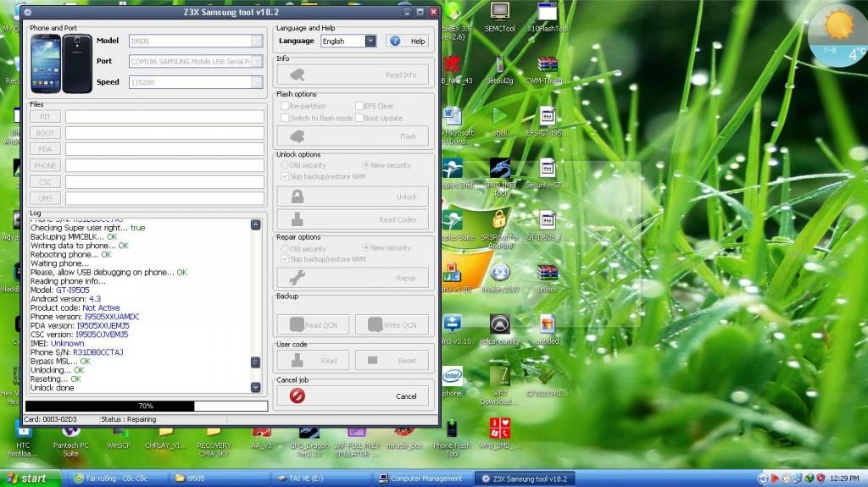868x487 pixels.
Task: Click the CSC file button
Action: pos(45,182)
